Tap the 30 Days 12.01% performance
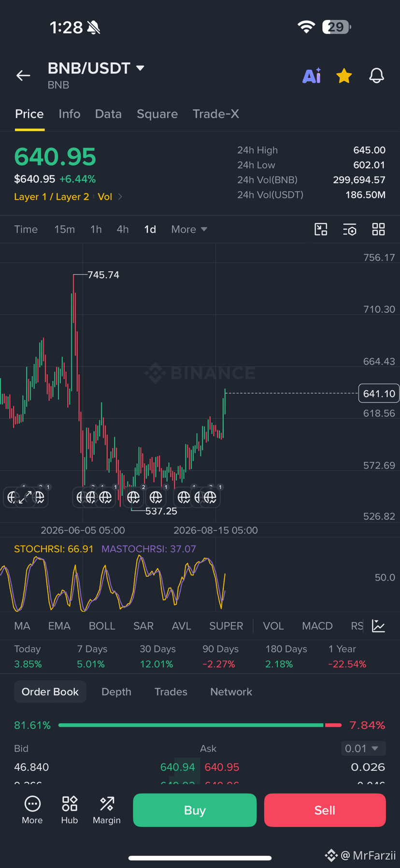This screenshot has height=868, width=400. 157,657
